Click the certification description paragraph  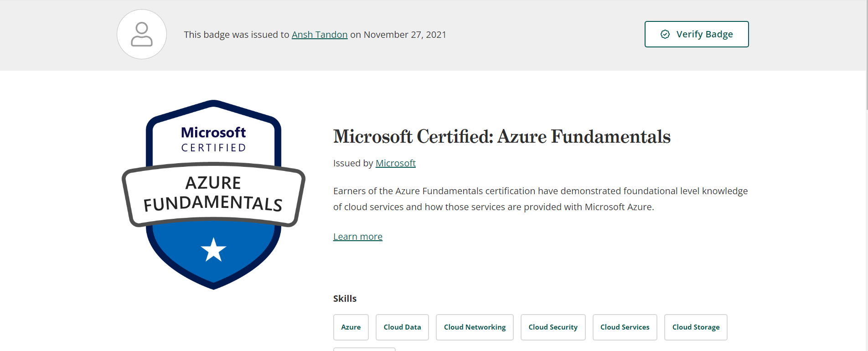point(540,199)
